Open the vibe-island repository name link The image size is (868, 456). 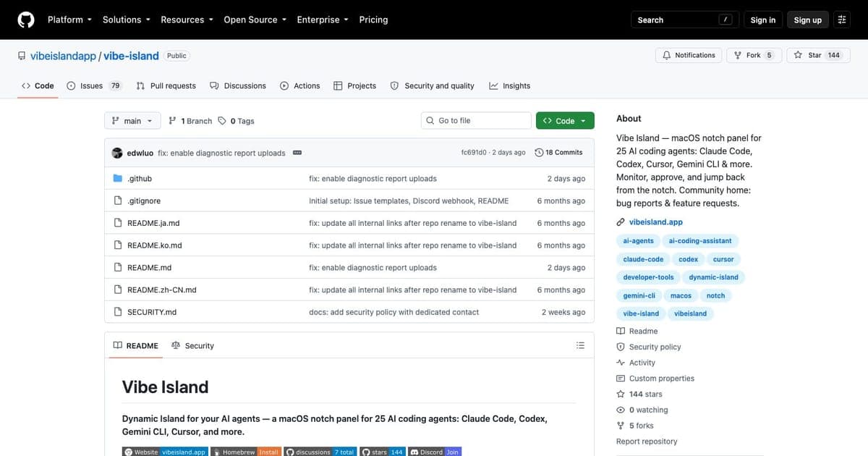point(132,56)
